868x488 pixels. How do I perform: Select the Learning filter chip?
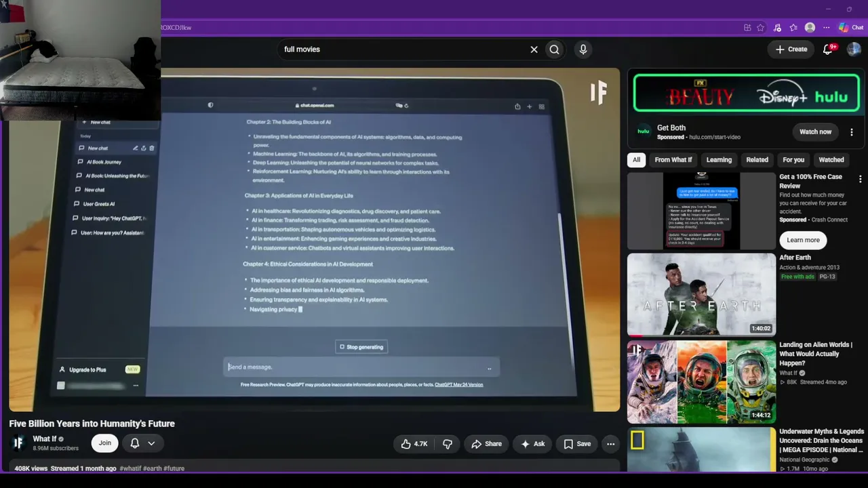[x=719, y=160]
